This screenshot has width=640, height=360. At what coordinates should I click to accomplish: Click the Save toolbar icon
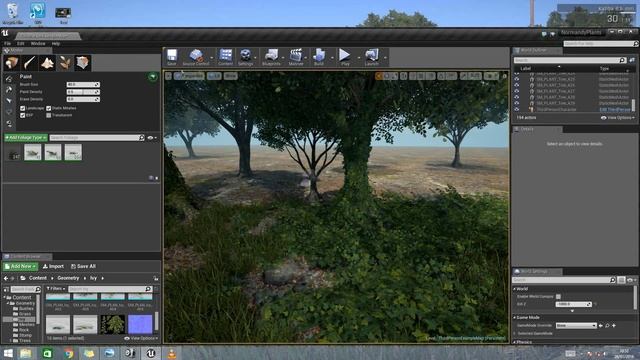172,57
